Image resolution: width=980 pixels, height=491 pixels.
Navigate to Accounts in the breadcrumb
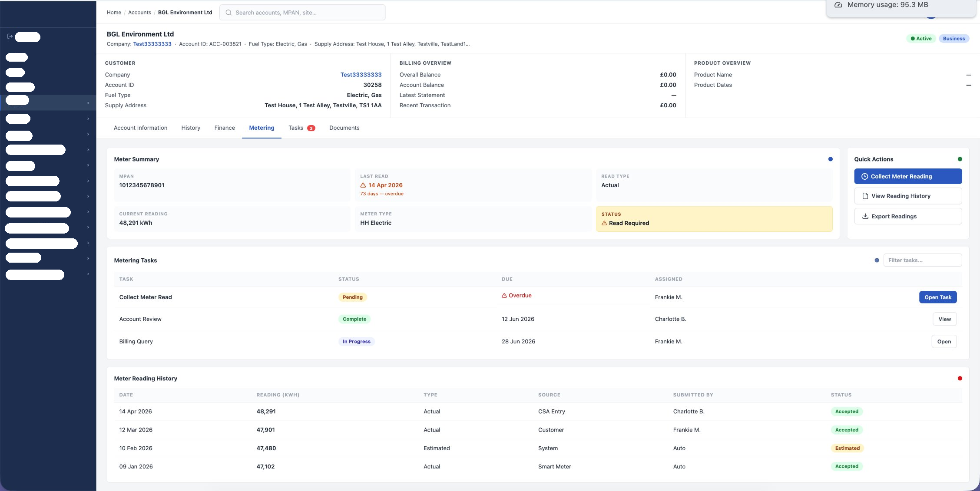(x=139, y=13)
